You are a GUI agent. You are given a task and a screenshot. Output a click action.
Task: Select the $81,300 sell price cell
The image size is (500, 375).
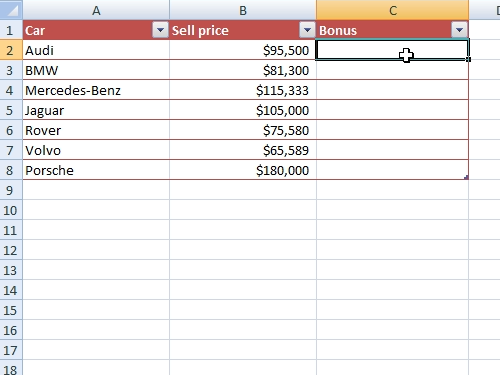pos(243,70)
